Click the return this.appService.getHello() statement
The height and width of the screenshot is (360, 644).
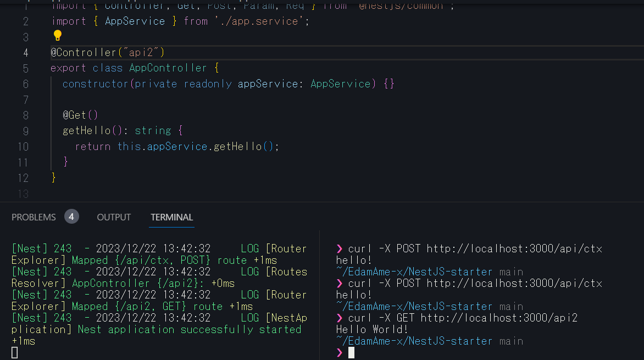tap(177, 146)
